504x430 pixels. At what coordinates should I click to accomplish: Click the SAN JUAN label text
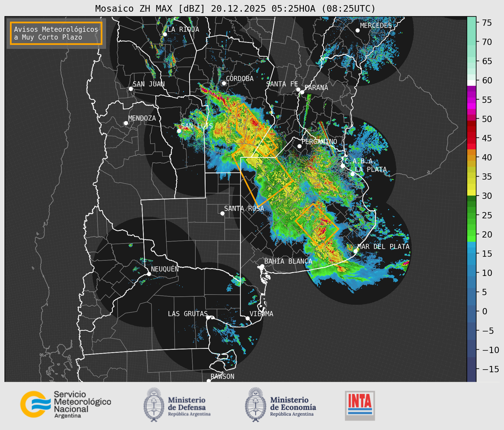(x=149, y=84)
